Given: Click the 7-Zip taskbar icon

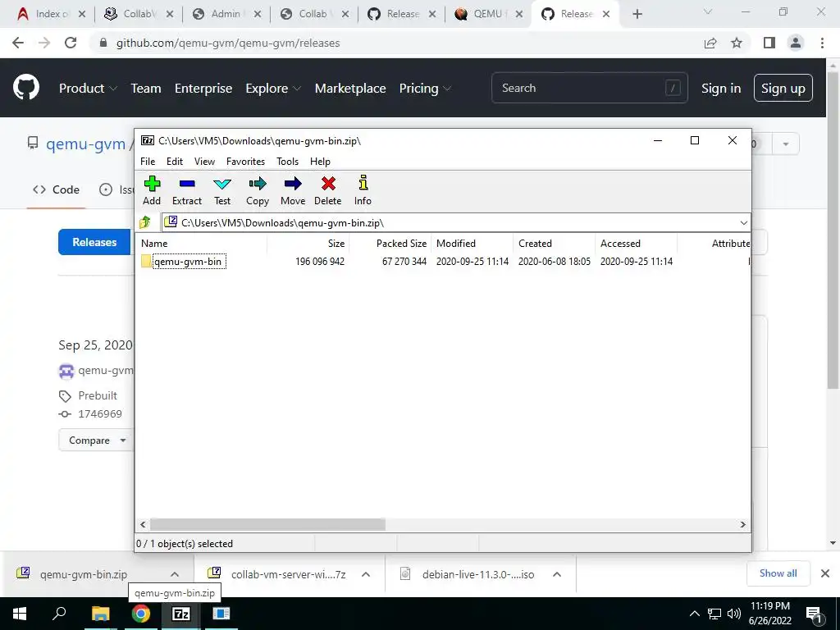Looking at the screenshot, I should pos(181,614).
